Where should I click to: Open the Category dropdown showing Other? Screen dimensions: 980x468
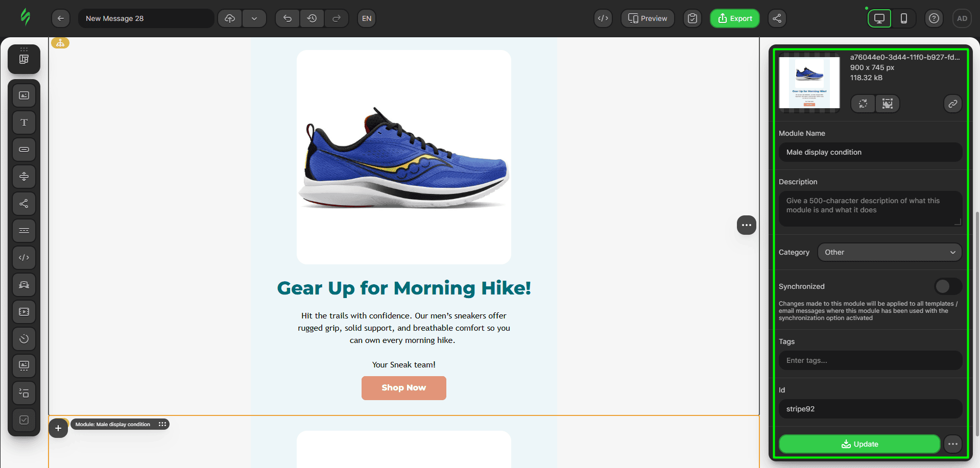pos(889,252)
